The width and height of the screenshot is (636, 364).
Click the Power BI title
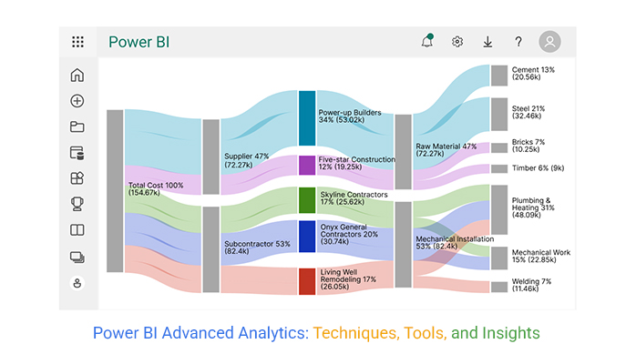point(139,42)
